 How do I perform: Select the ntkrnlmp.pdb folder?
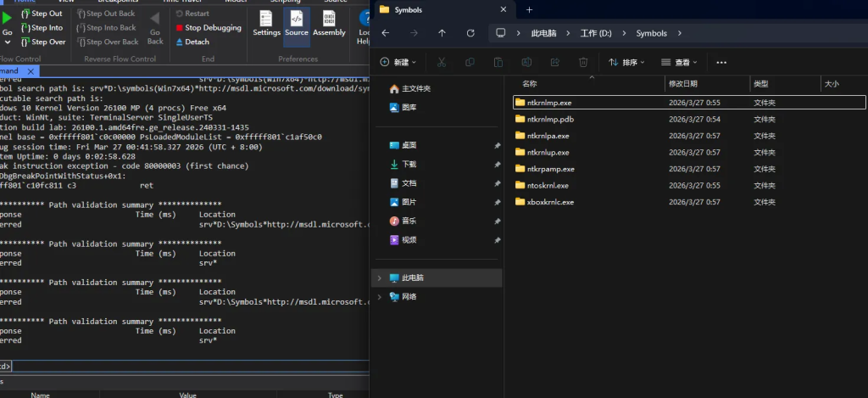pyautogui.click(x=689, y=119)
